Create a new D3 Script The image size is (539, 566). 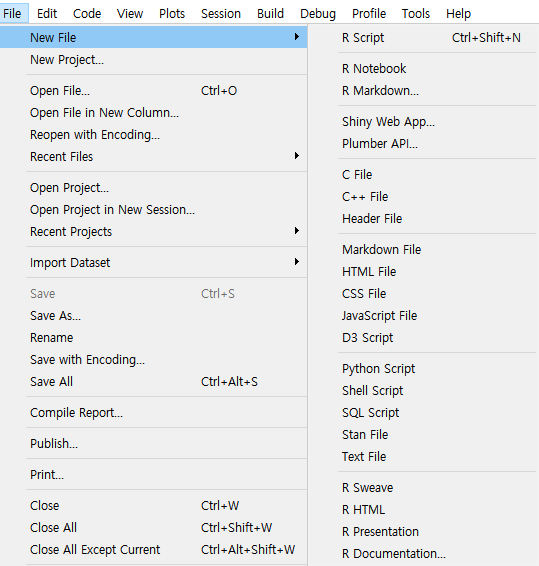pyautogui.click(x=423, y=338)
